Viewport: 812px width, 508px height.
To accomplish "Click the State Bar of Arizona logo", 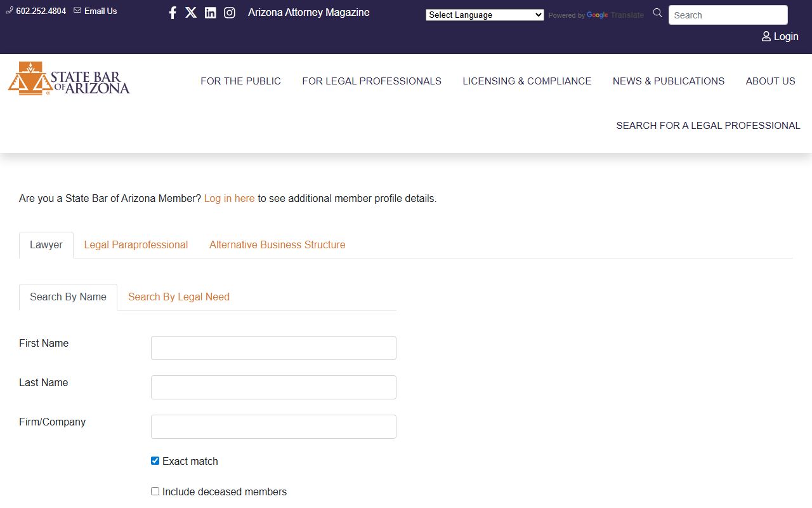I will tap(69, 79).
